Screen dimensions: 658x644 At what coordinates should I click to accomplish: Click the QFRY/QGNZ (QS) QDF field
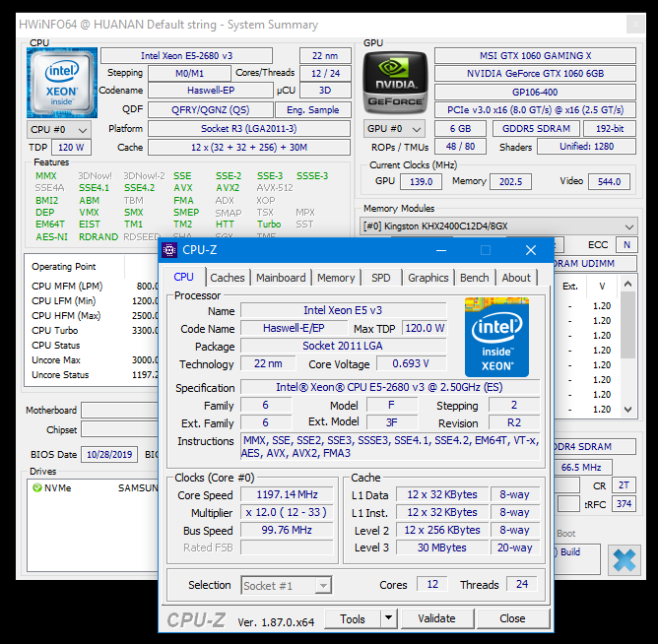[211, 110]
